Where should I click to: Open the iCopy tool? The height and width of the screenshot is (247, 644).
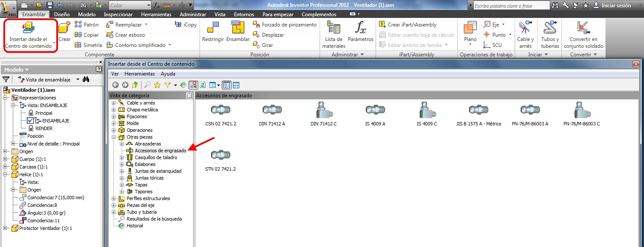click(x=186, y=25)
